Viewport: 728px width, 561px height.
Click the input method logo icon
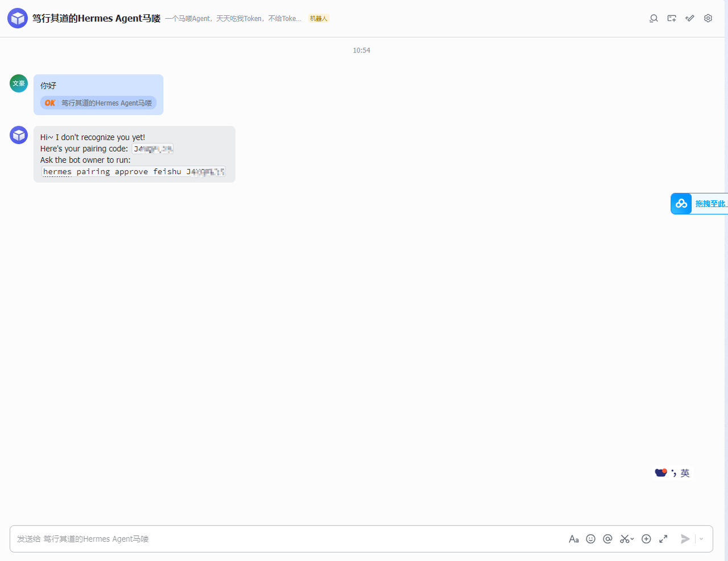click(661, 472)
